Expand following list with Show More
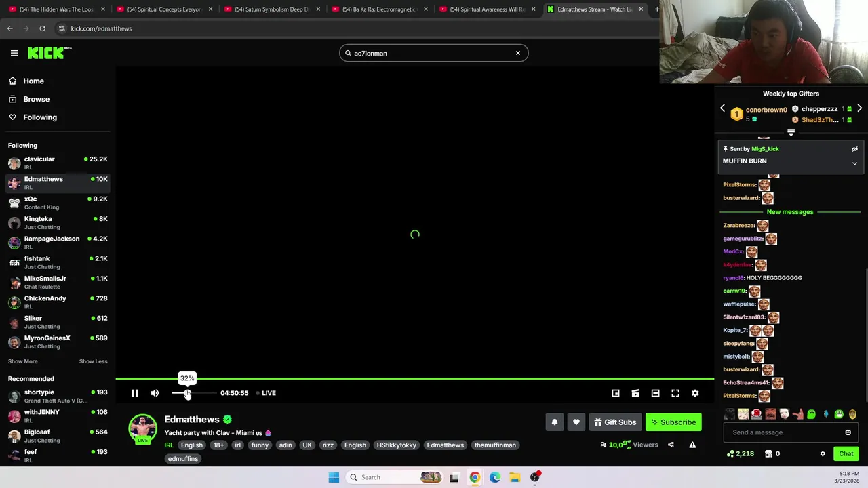This screenshot has height=488, width=868. [x=23, y=361]
